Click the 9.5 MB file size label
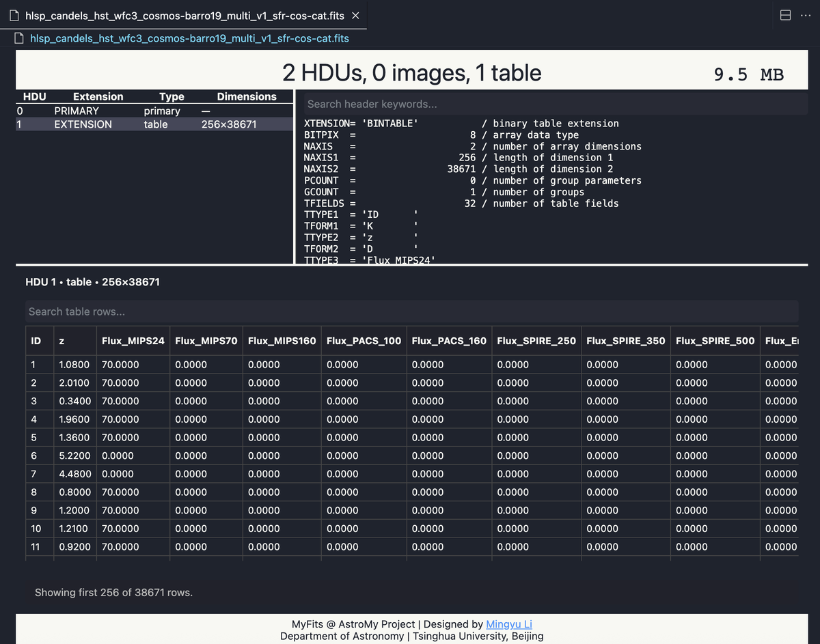Image resolution: width=820 pixels, height=644 pixels. point(748,74)
